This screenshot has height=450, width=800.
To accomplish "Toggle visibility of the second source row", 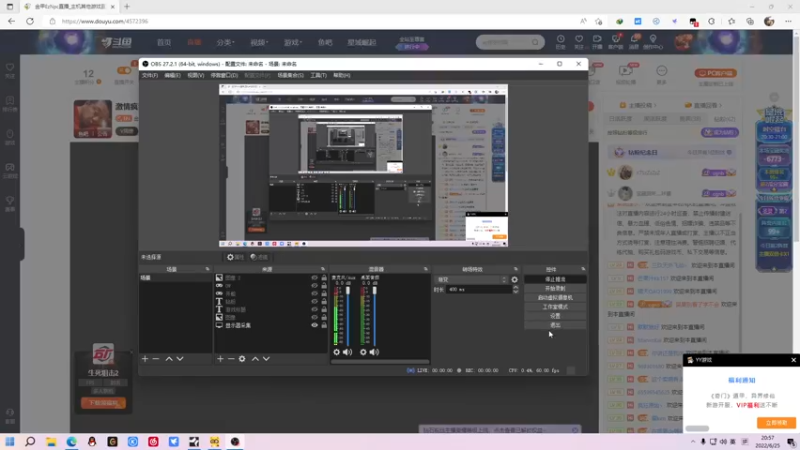I will click(314, 286).
